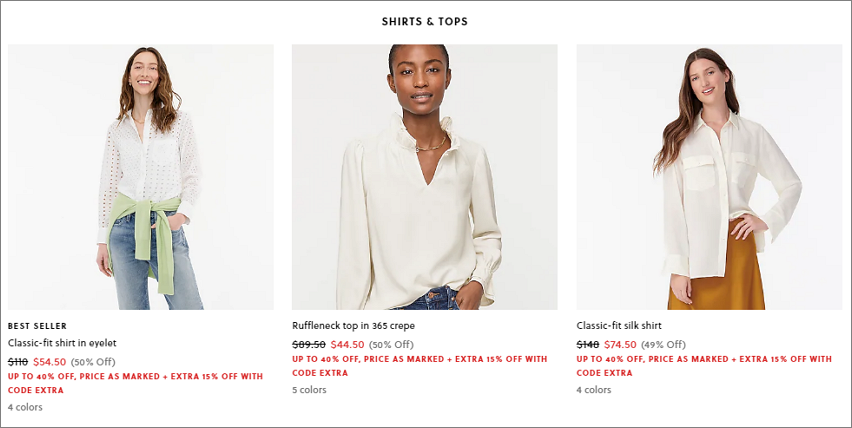Click the crossed-out $89.50 original price
Screen dimensions: 852x428
coord(309,345)
